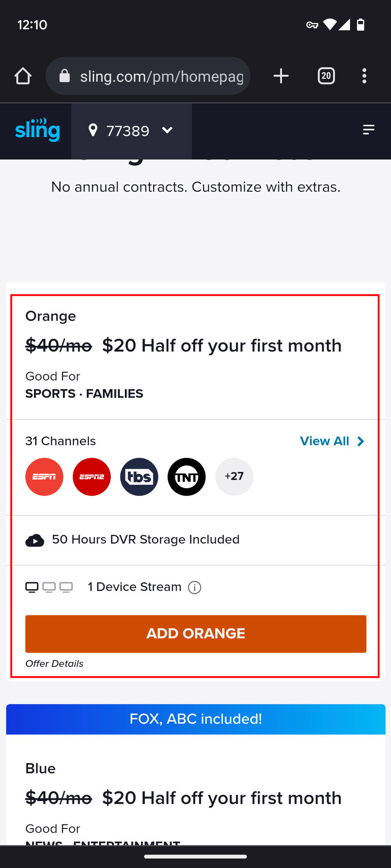Tap the Sling logo

(x=37, y=130)
